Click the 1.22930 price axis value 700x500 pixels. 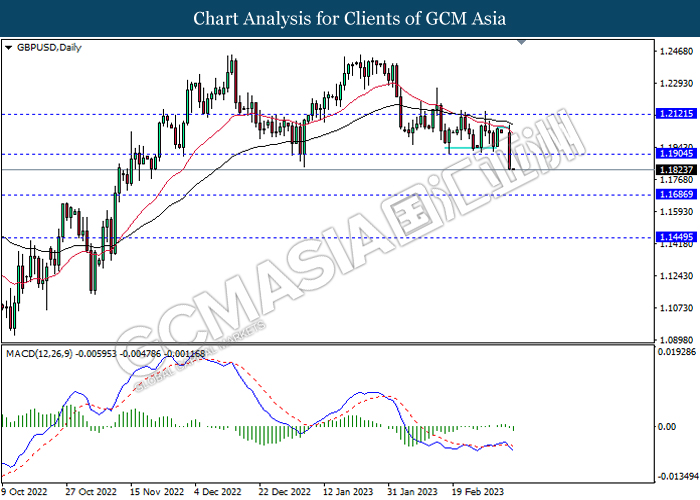pyautogui.click(x=676, y=83)
